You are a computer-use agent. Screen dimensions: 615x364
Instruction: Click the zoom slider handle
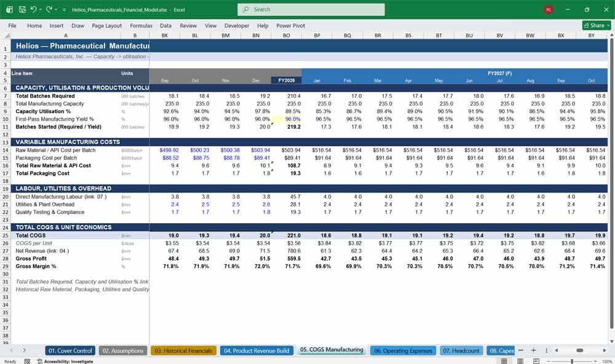point(572,362)
